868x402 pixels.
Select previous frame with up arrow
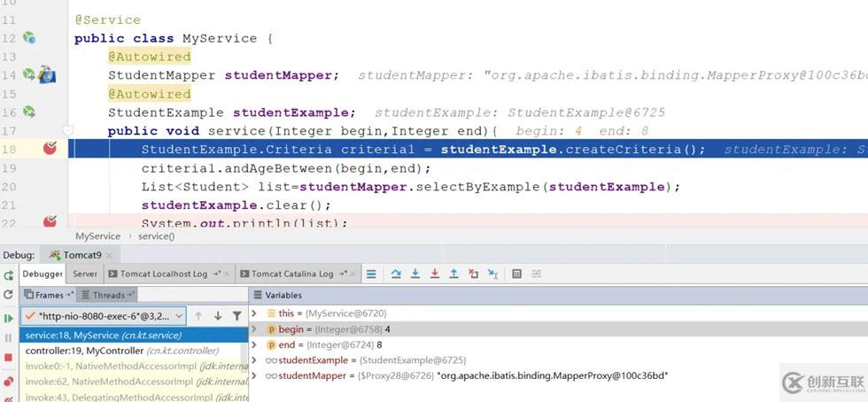[198, 315]
